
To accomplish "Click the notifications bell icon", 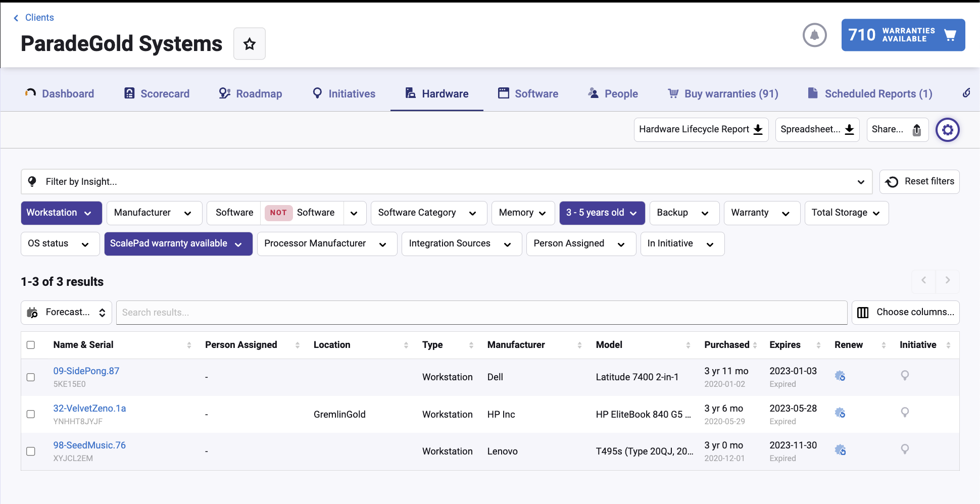I will coord(814,35).
